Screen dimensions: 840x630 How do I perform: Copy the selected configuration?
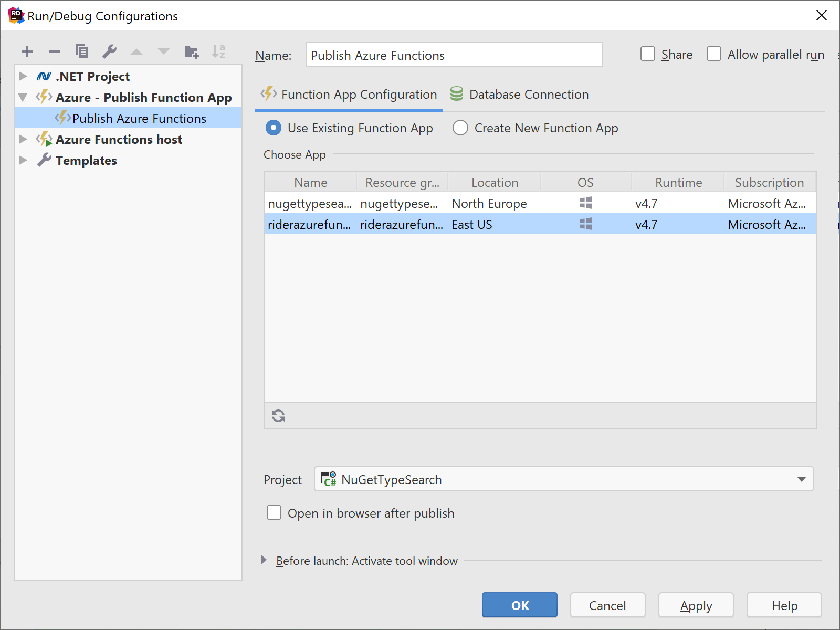click(x=82, y=51)
